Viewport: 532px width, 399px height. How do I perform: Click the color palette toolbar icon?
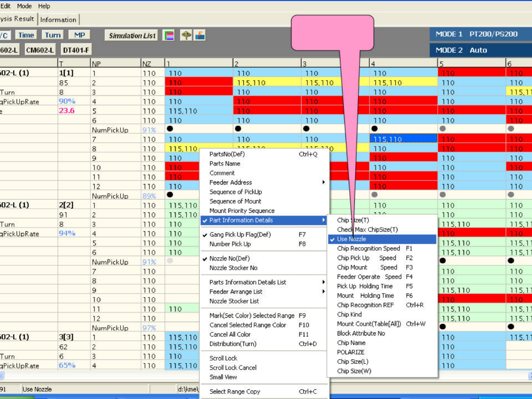point(169,35)
